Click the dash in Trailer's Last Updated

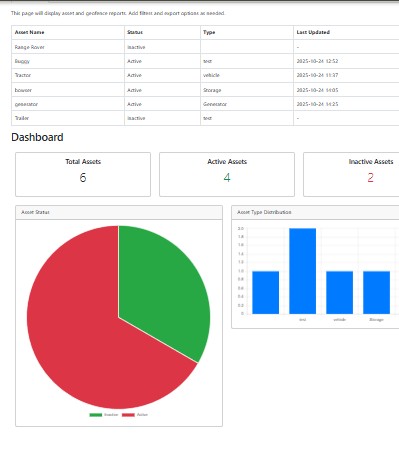point(298,118)
